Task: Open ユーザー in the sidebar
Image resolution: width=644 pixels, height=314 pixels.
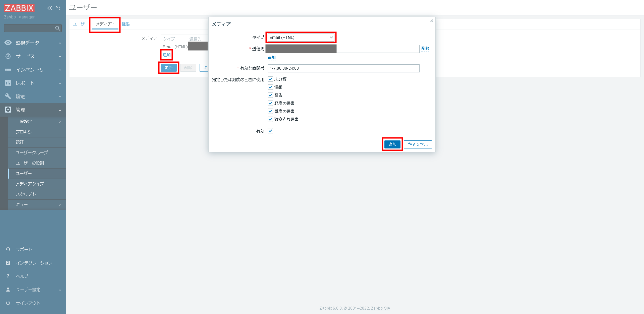Action: click(37, 174)
